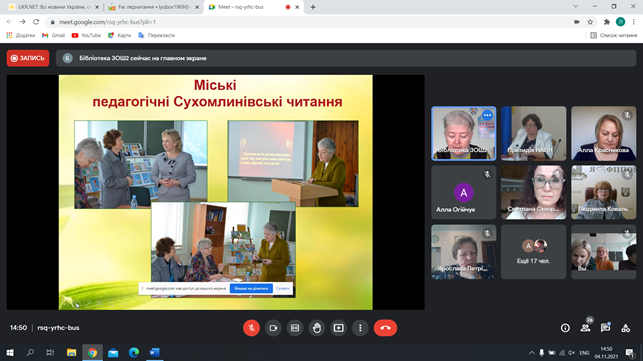Go forward in browser history
This screenshot has height=361, width=643.
point(23,22)
